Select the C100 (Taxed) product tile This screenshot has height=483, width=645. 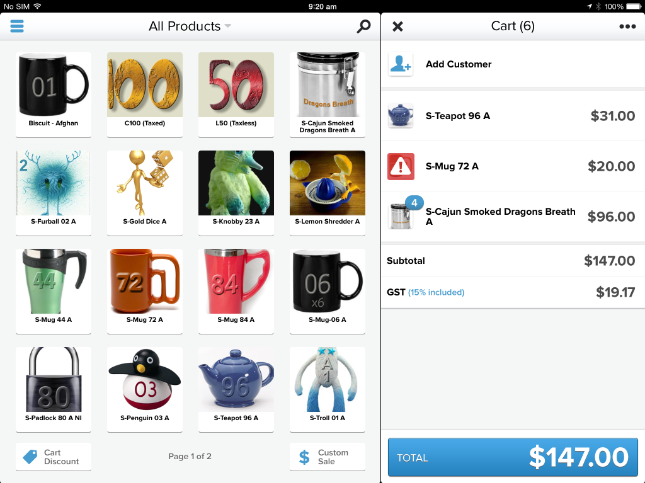click(x=145, y=94)
